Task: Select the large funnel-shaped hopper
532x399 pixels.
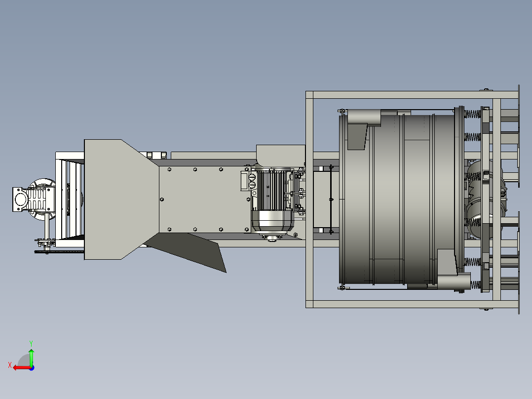Action: 121,199
